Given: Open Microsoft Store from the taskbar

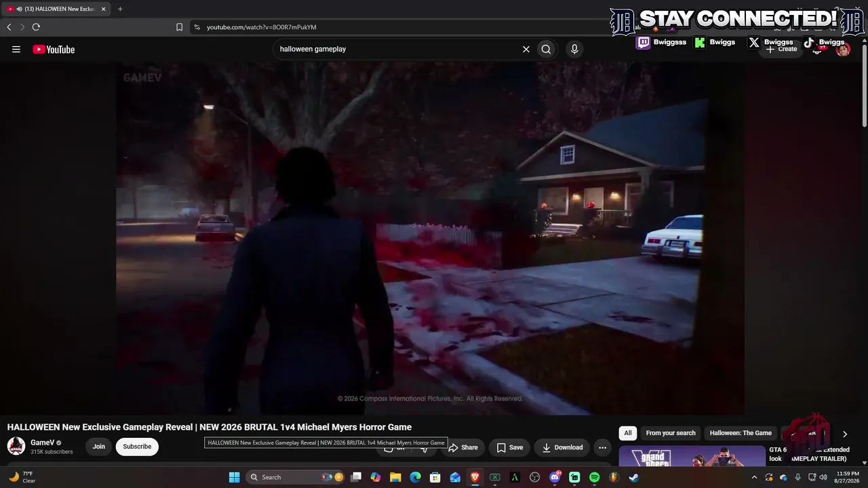Looking at the screenshot, I should (435, 477).
